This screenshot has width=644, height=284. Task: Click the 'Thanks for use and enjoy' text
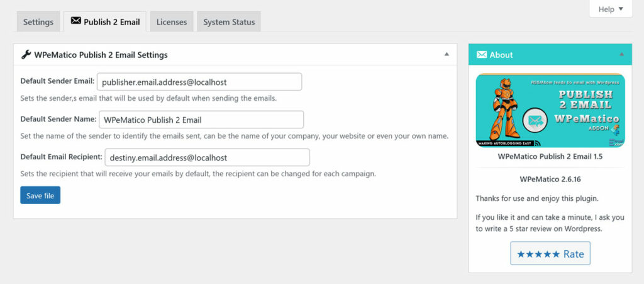(537, 198)
